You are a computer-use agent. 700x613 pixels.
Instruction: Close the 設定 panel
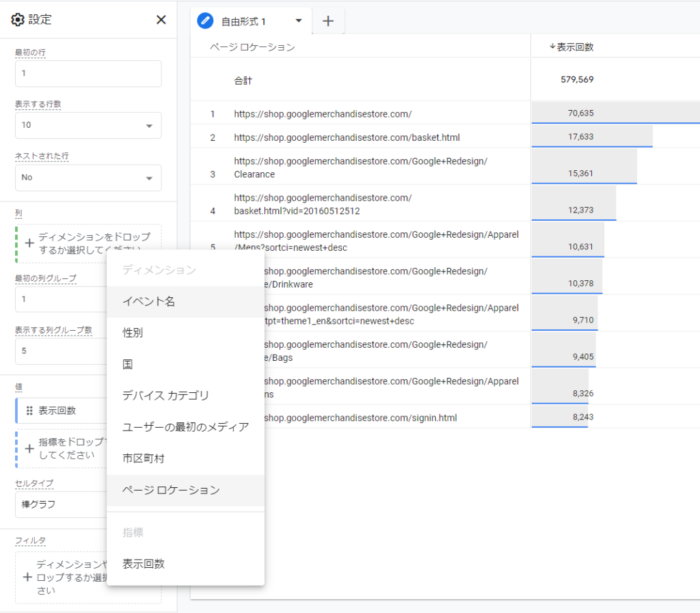point(161,20)
